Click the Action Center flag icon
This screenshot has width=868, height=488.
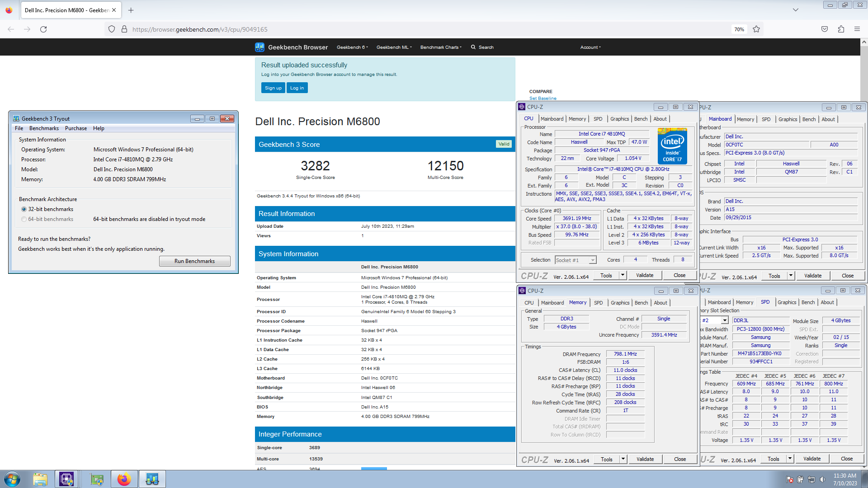coord(790,479)
